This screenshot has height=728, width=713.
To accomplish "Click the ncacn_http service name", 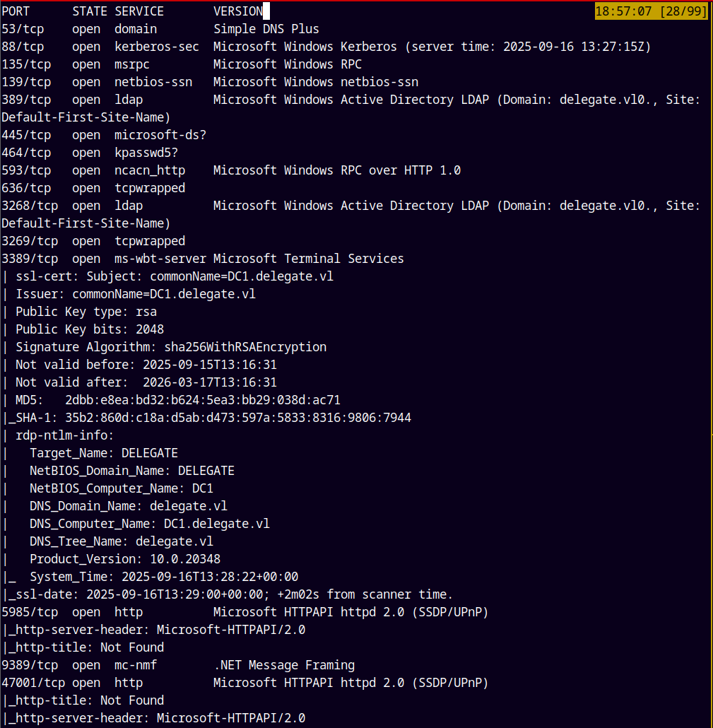I will (x=150, y=170).
